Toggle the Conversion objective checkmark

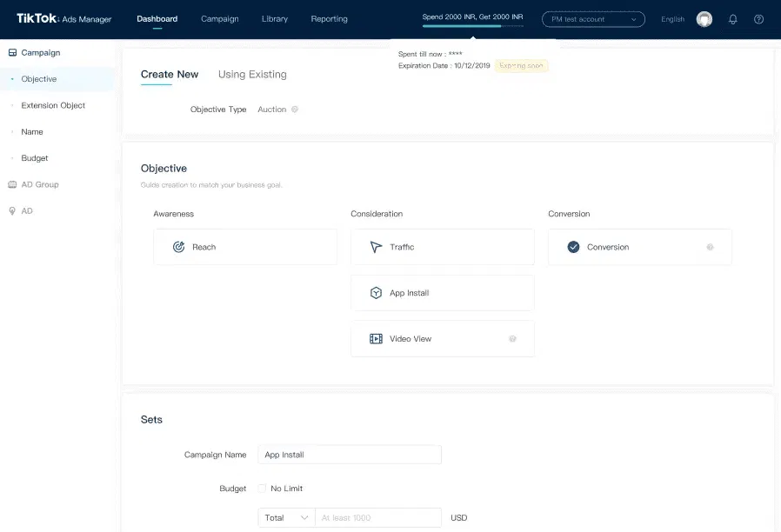coord(573,247)
